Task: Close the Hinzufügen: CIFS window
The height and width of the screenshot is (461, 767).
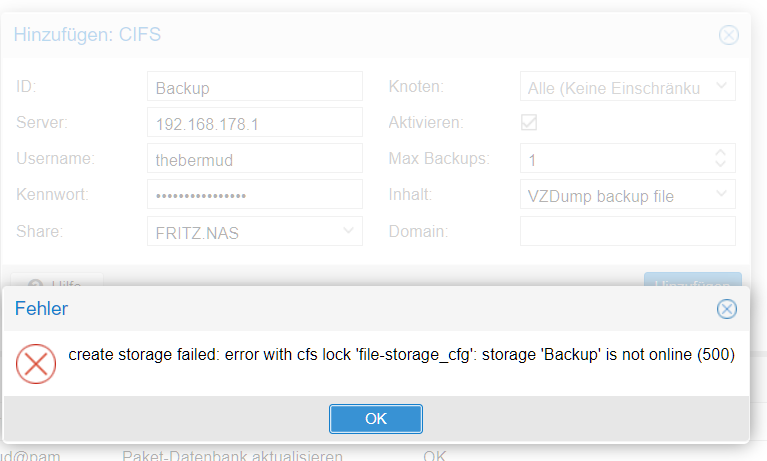Action: tap(728, 35)
